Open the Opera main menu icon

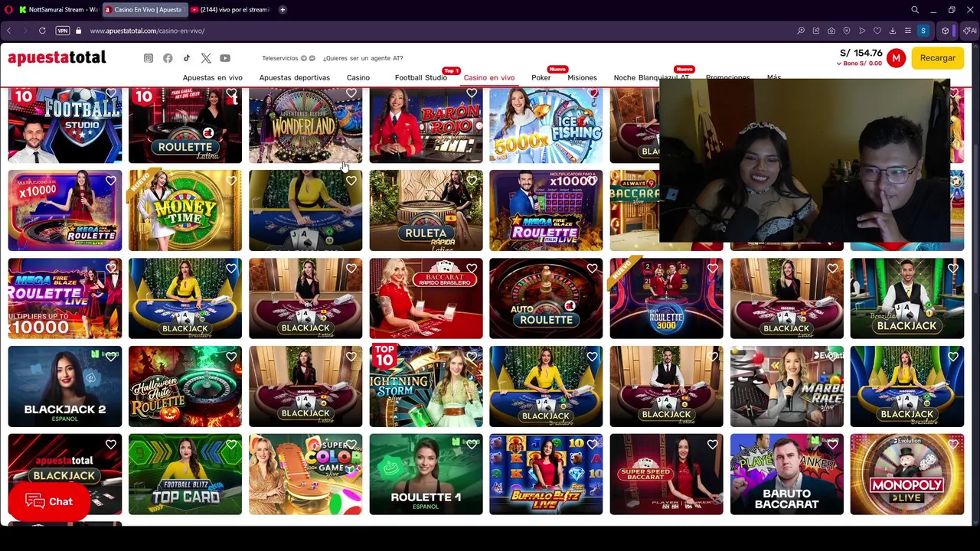click(x=8, y=10)
